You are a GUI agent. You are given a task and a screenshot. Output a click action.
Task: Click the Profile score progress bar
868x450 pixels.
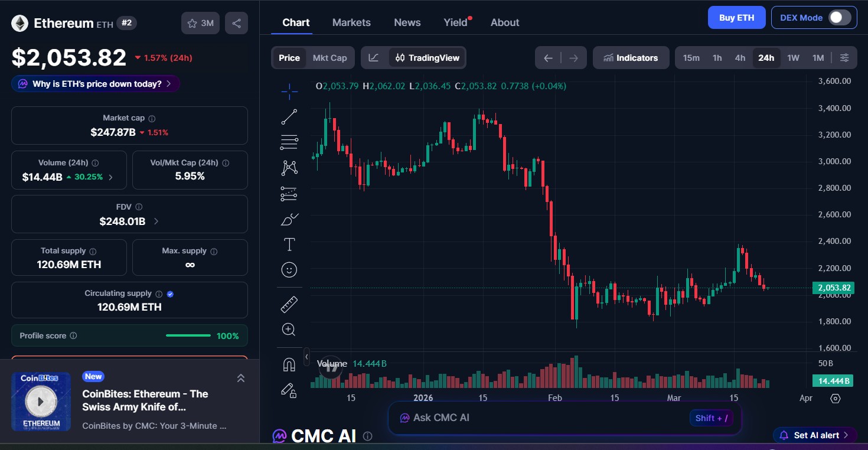pos(188,335)
